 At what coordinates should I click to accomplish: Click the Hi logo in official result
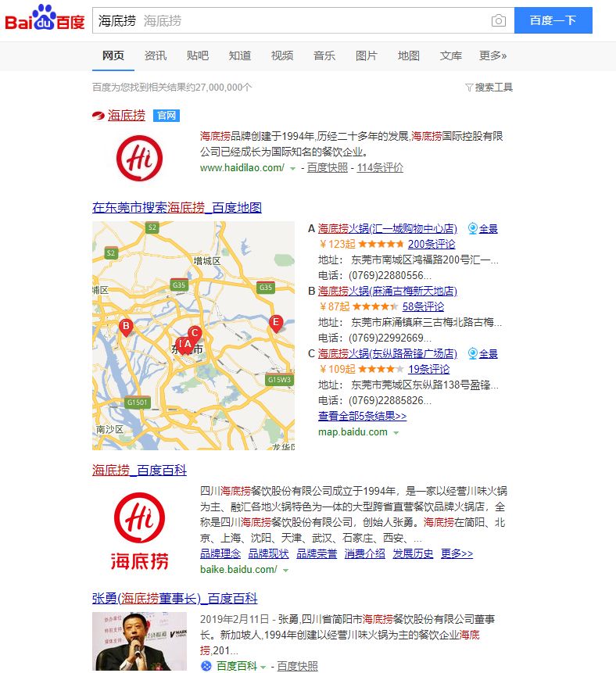(139, 158)
